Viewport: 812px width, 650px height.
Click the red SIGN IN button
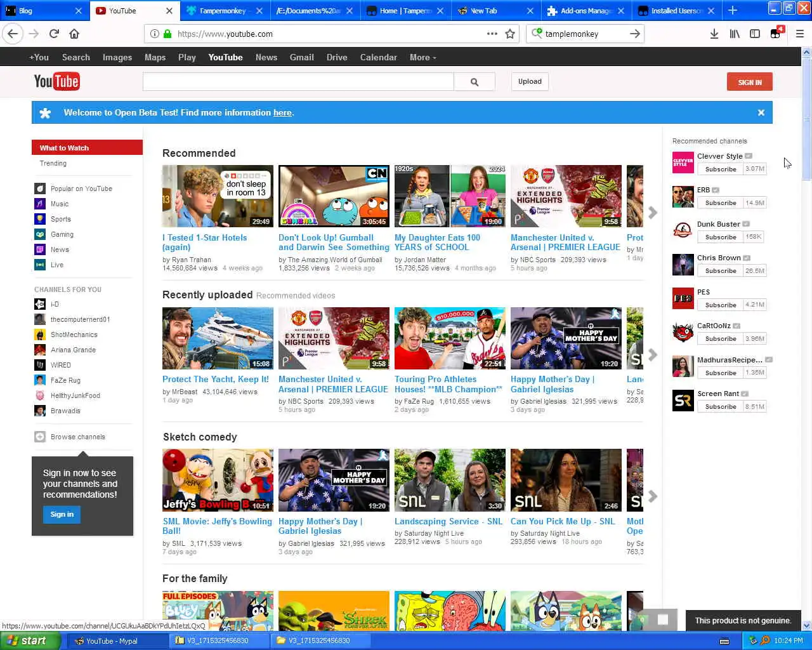click(x=750, y=82)
